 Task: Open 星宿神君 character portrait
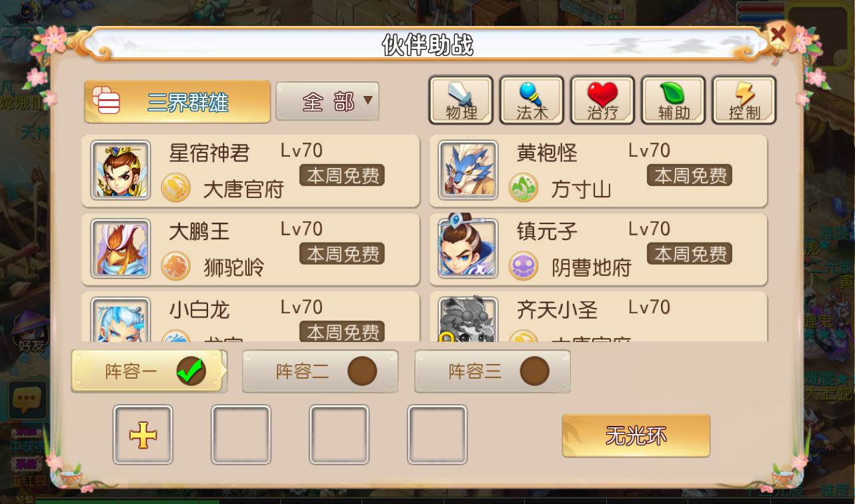[x=121, y=170]
